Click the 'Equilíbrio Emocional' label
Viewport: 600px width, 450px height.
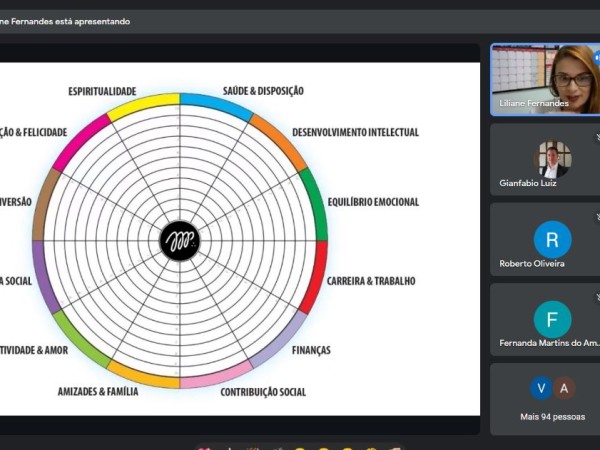pos(372,202)
